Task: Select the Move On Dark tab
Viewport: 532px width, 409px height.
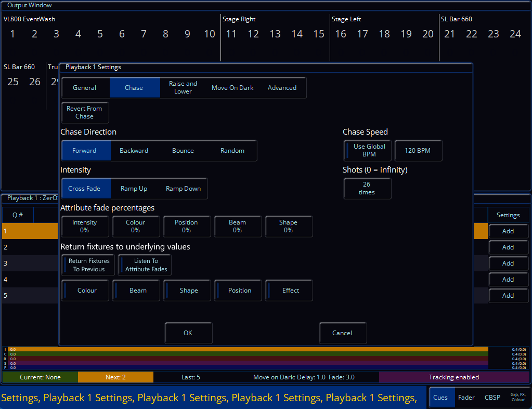Action: [x=232, y=88]
